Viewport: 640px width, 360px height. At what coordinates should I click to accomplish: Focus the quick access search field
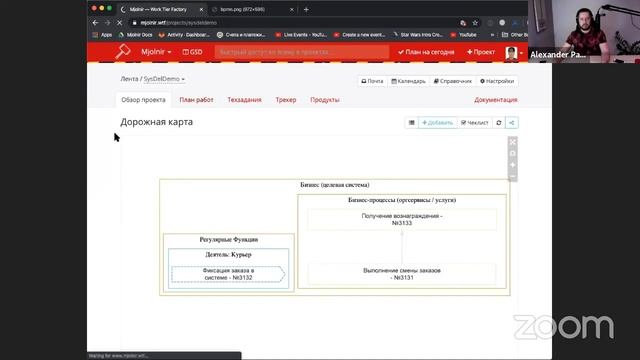[x=302, y=52]
